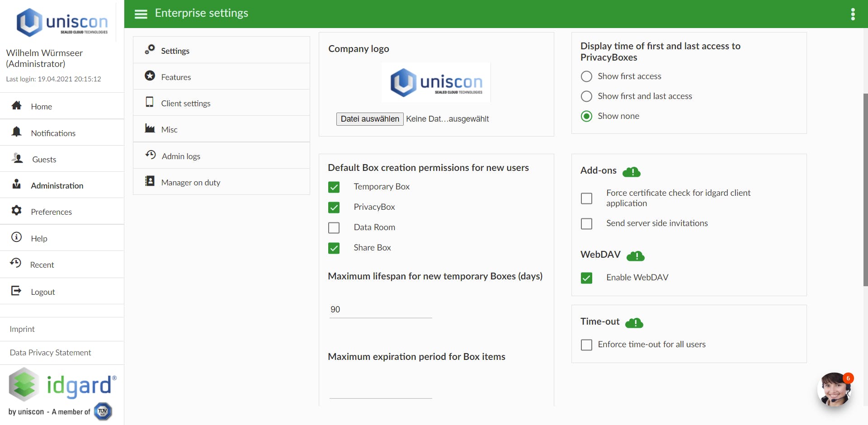Click the page vertical scrollbar
This screenshot has height=425, width=868.
pyautogui.click(x=865, y=190)
